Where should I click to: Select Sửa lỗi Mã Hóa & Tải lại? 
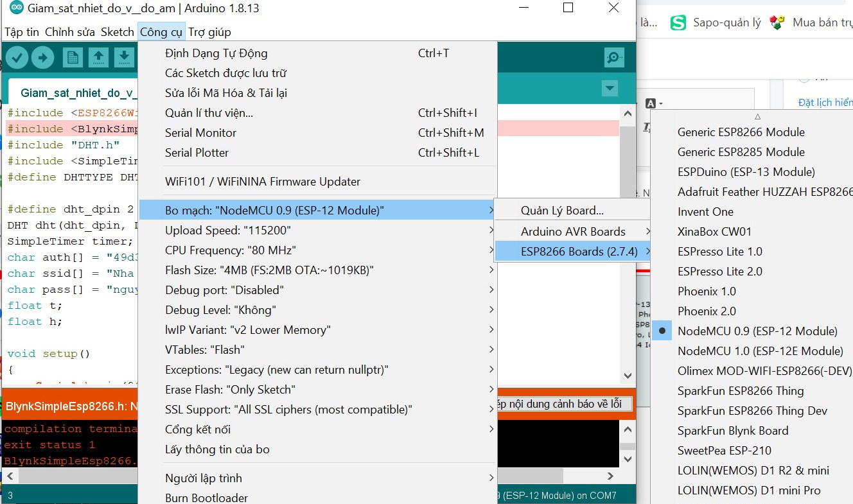click(318, 93)
